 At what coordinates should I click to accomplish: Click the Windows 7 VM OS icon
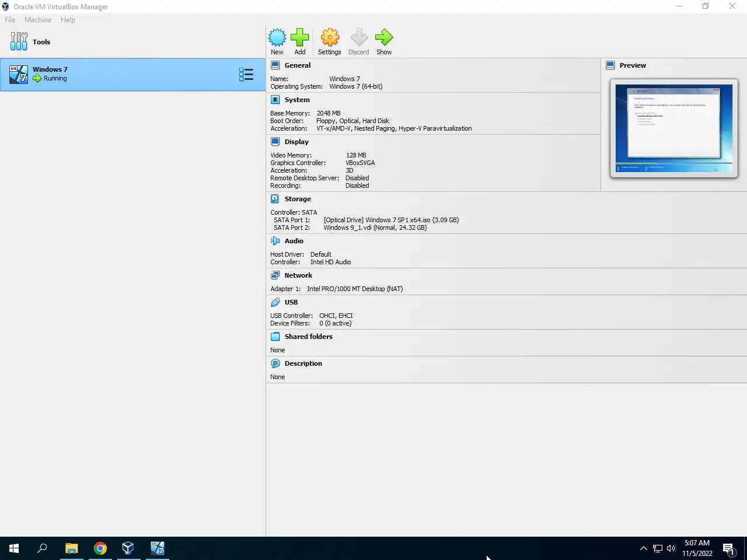[19, 74]
